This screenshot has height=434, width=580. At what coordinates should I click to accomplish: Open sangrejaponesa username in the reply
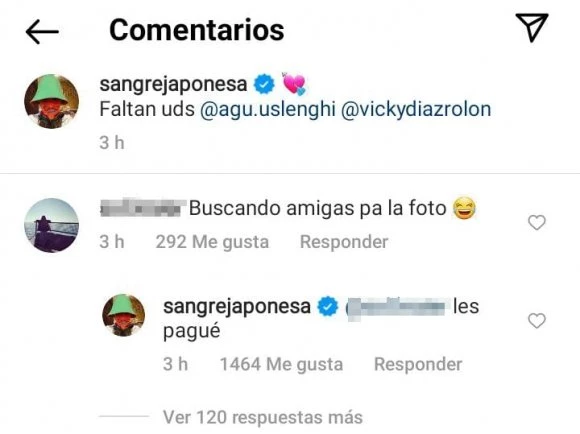point(237,307)
